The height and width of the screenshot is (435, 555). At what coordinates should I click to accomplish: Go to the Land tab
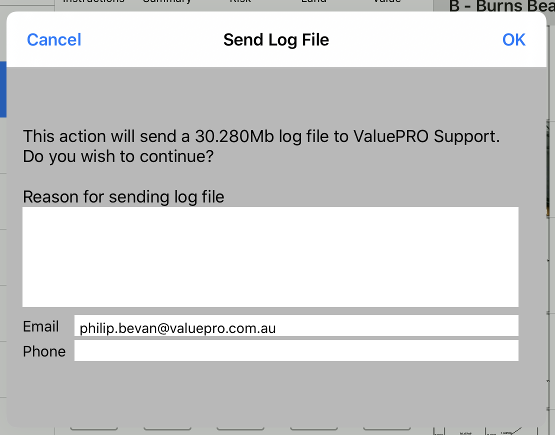(314, 2)
